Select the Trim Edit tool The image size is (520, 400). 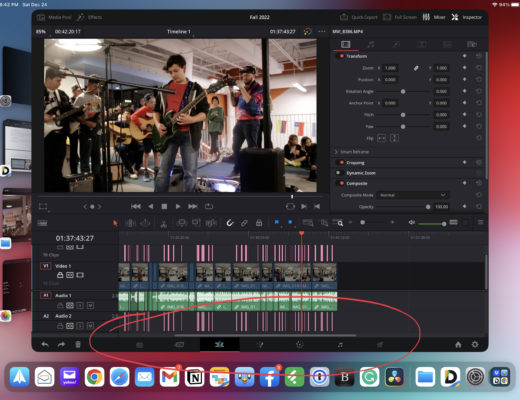[x=130, y=223]
